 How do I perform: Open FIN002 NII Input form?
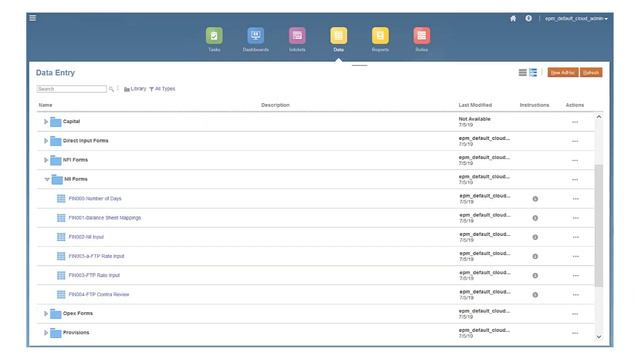click(x=86, y=237)
